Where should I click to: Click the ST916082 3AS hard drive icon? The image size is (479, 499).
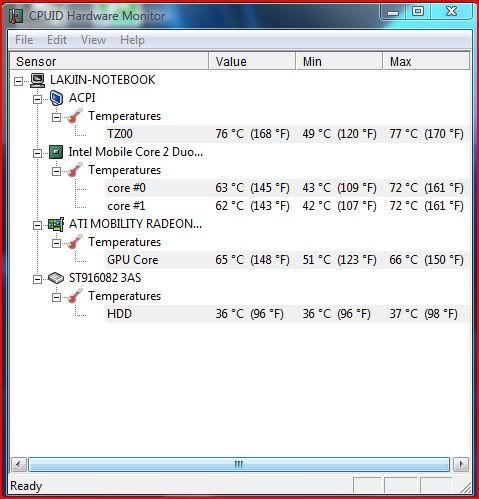pos(56,278)
